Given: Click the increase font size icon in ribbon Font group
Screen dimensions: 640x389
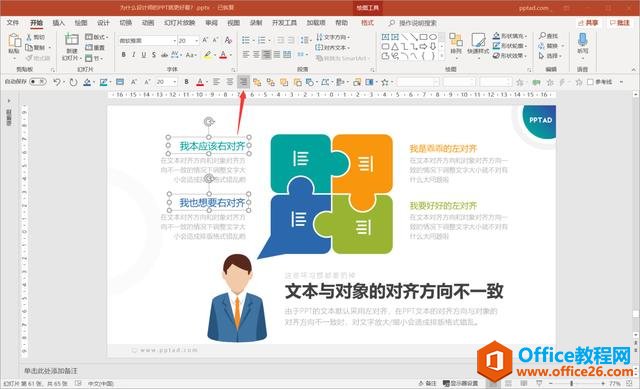Looking at the screenshot, I should coord(205,40).
